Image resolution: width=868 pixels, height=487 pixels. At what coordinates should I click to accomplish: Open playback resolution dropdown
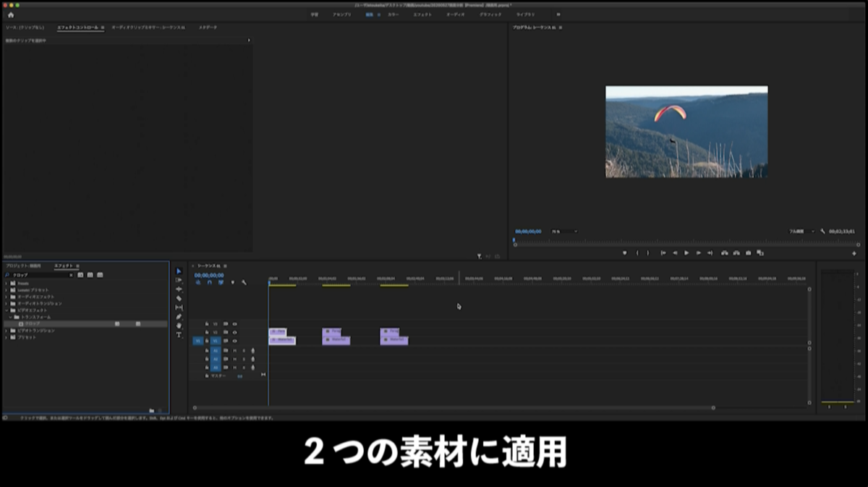[801, 232]
